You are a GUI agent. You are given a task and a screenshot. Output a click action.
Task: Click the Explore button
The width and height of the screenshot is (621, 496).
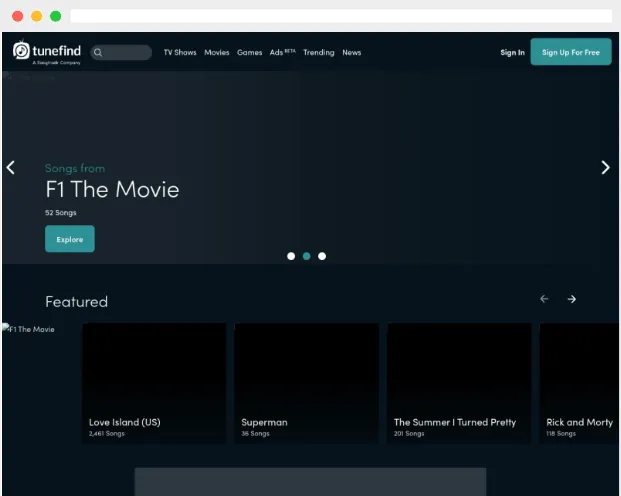click(x=70, y=239)
